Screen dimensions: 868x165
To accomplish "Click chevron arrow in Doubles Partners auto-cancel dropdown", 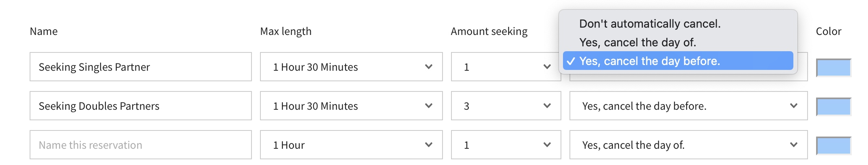I will pyautogui.click(x=794, y=106).
